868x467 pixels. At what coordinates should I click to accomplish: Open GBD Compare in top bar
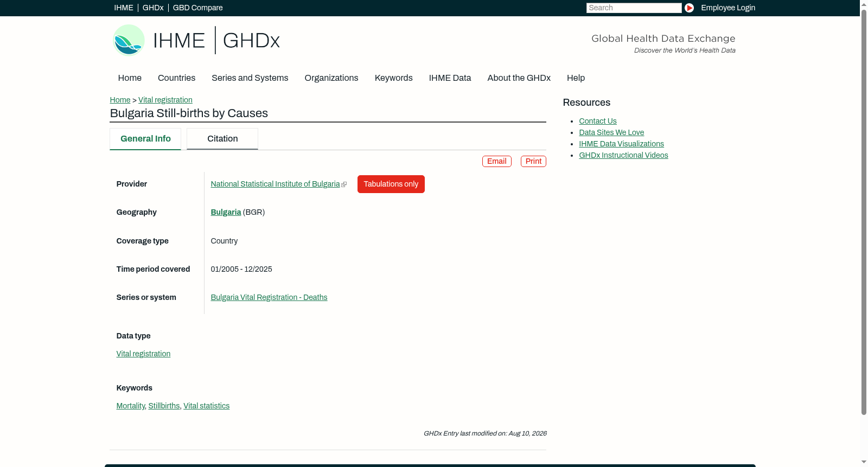pyautogui.click(x=197, y=8)
